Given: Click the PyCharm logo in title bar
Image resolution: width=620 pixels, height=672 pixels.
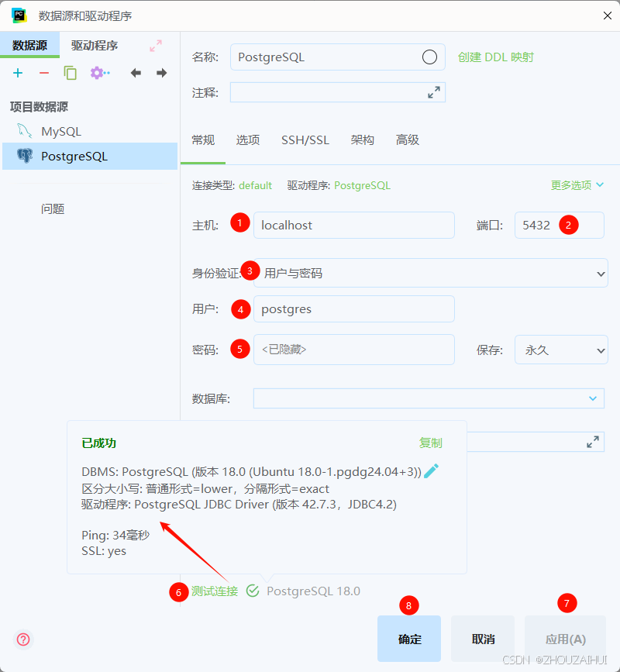Looking at the screenshot, I should 19,16.
